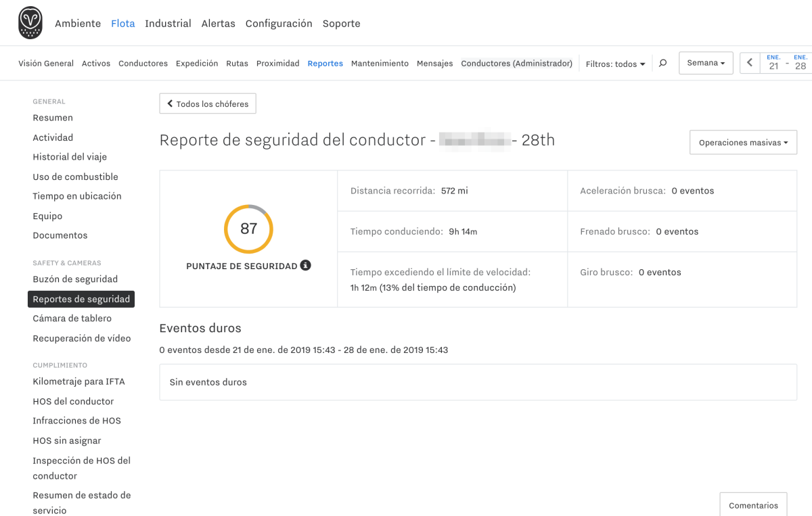Click Sin eventos duros row
Viewport: 812px width, 516px height.
point(478,382)
